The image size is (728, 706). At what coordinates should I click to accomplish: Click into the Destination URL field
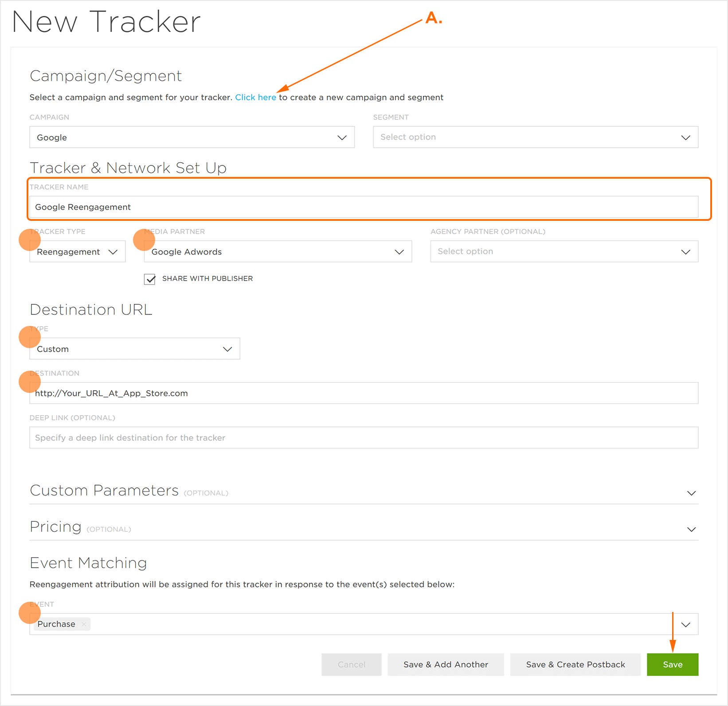pos(364,393)
